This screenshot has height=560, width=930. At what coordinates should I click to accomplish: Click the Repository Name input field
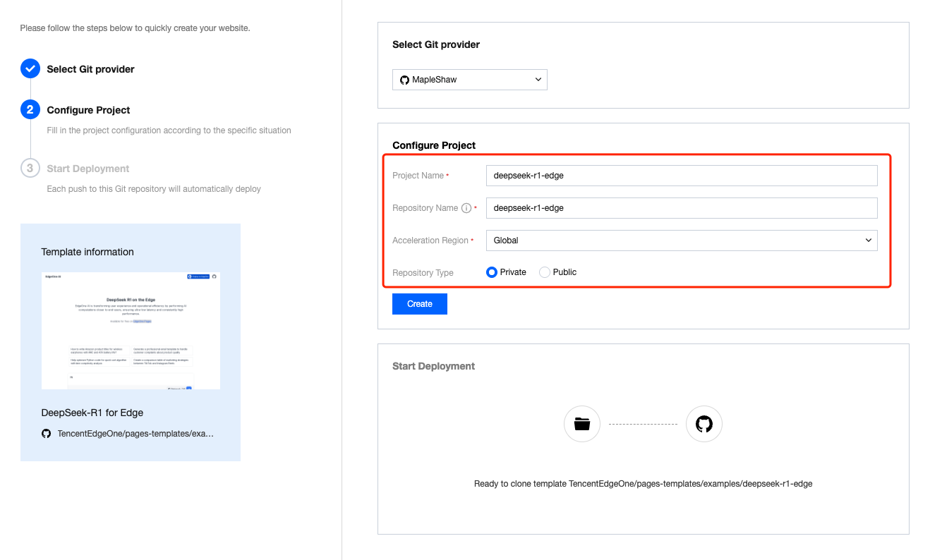(x=682, y=208)
